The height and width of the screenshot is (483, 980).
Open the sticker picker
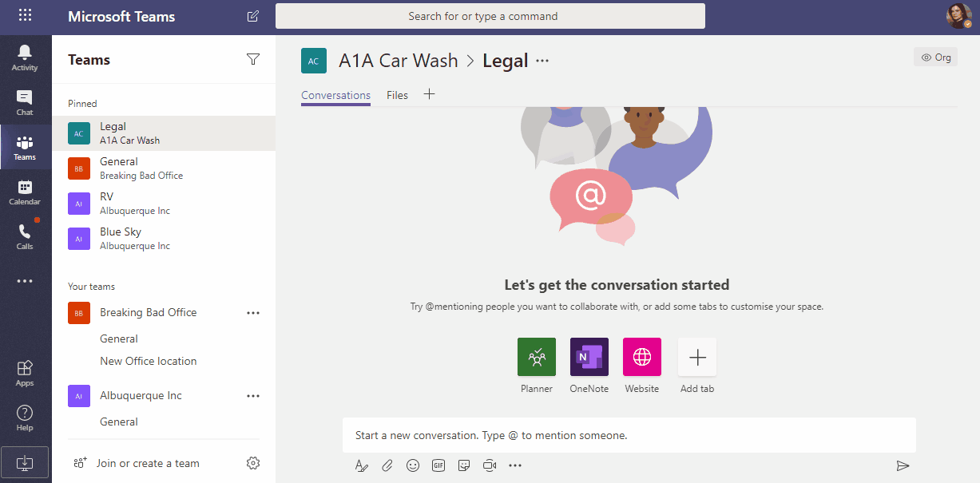click(x=464, y=465)
